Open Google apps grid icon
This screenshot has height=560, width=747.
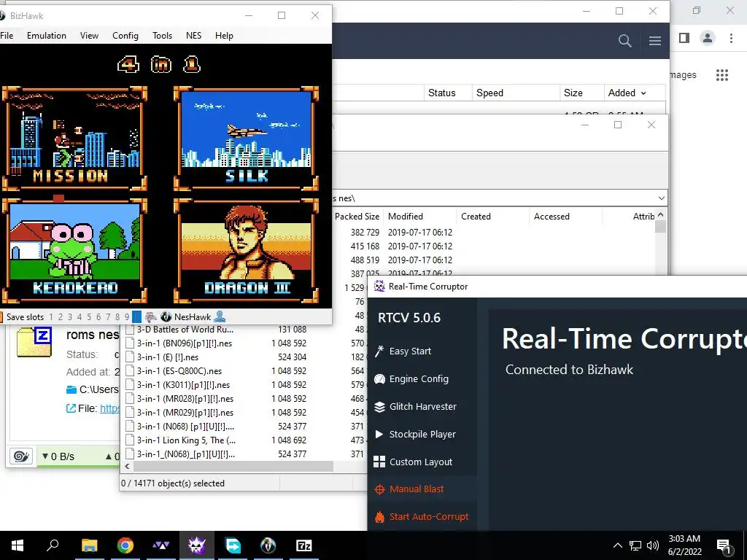pos(722,75)
